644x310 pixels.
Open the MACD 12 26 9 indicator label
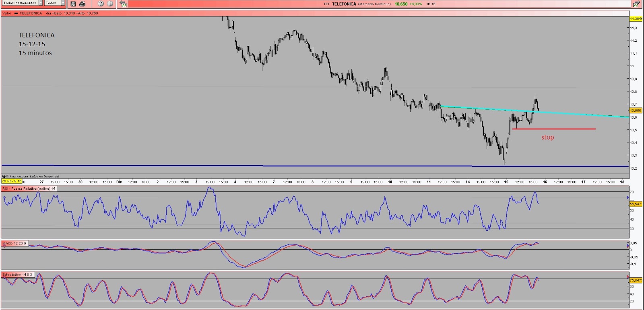(14, 243)
